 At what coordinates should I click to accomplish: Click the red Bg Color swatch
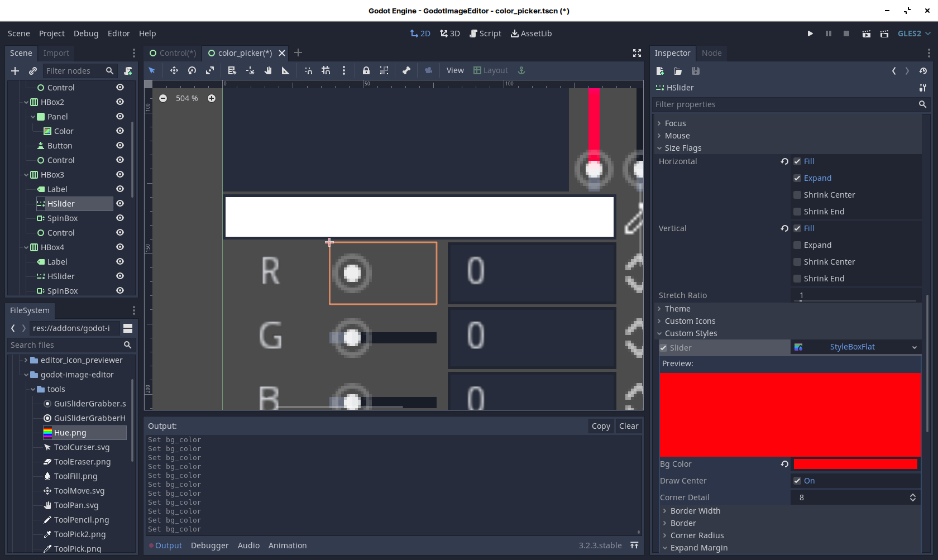click(855, 463)
